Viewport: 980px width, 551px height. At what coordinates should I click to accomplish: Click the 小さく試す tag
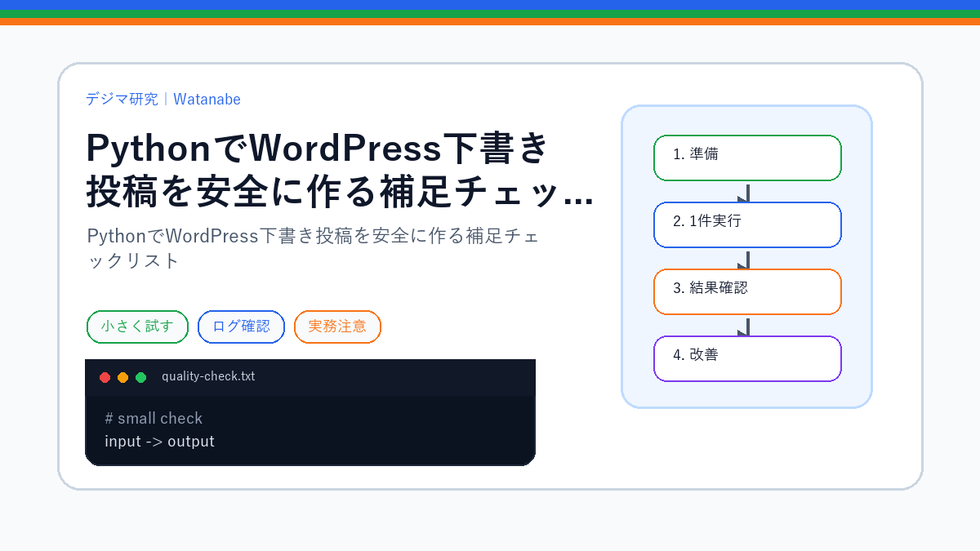point(137,327)
